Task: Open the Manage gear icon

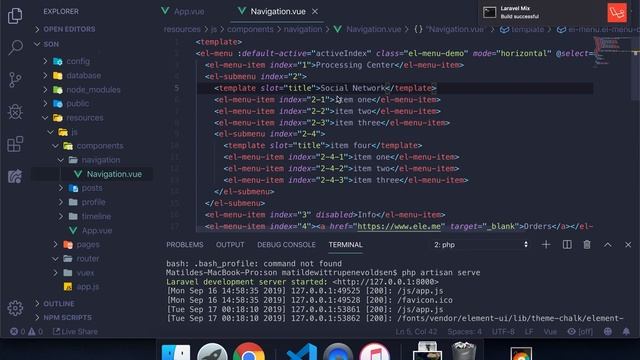Action: [15, 308]
